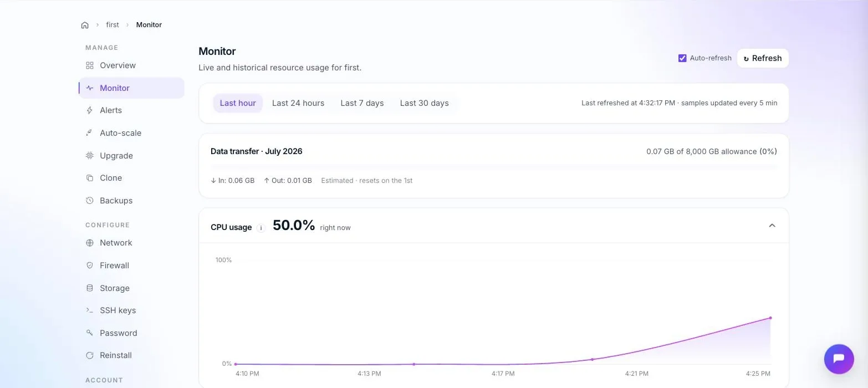Click the Alerts lightning icon

pyautogui.click(x=90, y=110)
